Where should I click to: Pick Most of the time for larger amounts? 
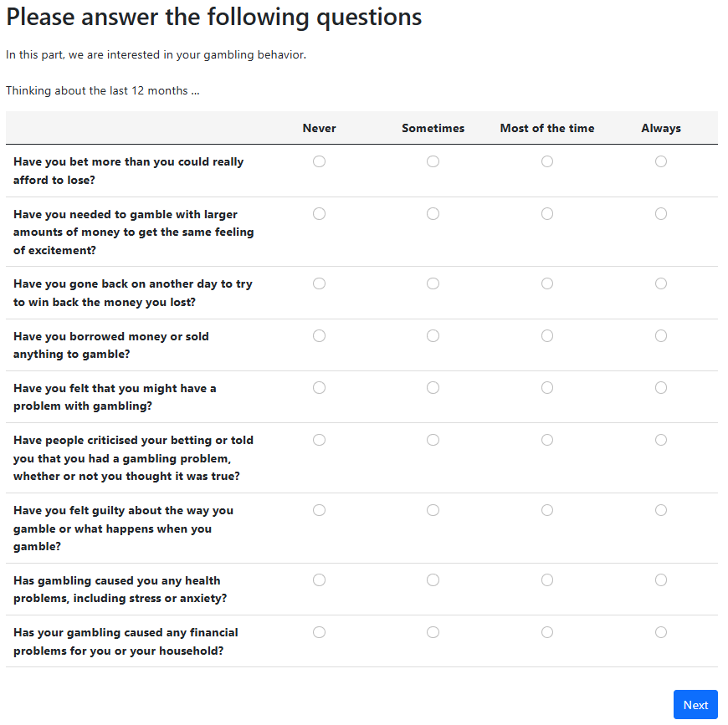[547, 214]
